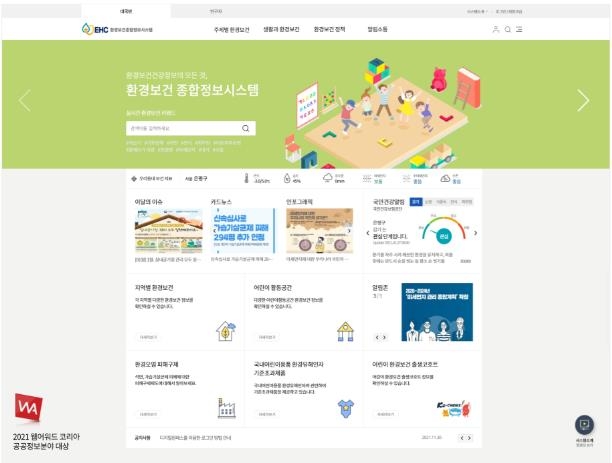This screenshot has height=463, width=612.
Task: Click the house icon in 지역별 환경보건 card
Action: pos(227,330)
